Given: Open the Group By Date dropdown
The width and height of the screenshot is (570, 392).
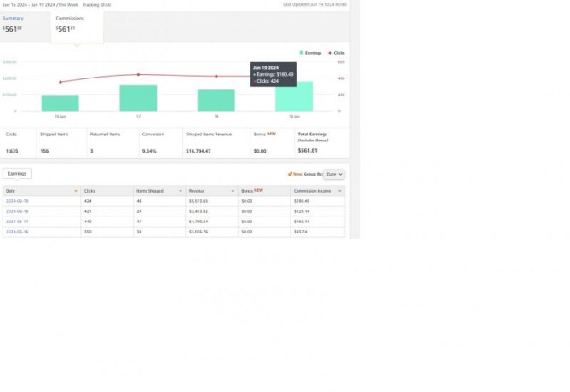Looking at the screenshot, I should [x=334, y=174].
